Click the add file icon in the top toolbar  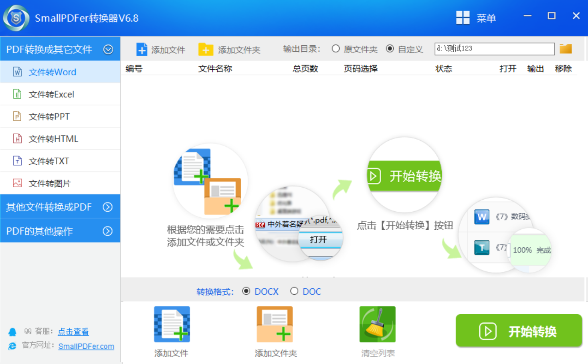tap(141, 49)
